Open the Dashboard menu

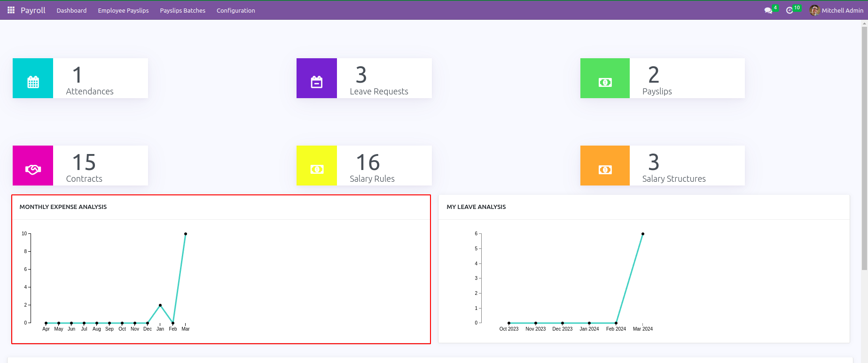[x=71, y=10]
